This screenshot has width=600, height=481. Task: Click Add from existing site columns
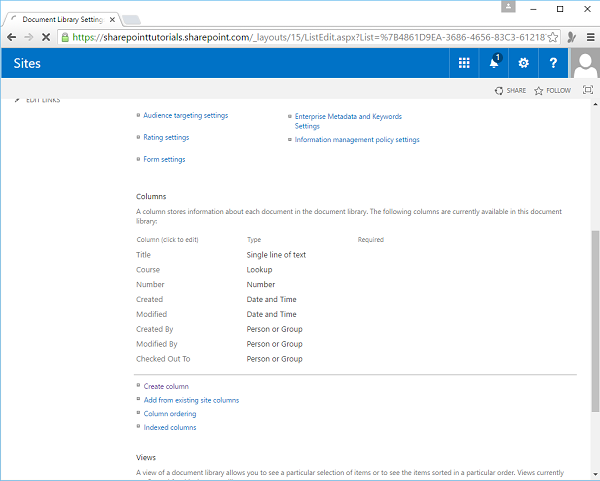pos(191,400)
